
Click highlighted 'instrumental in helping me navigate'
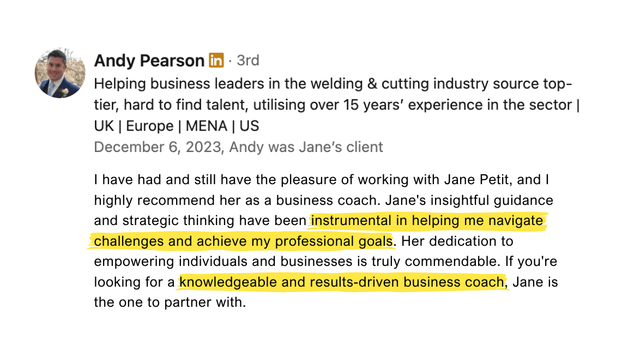point(427,221)
